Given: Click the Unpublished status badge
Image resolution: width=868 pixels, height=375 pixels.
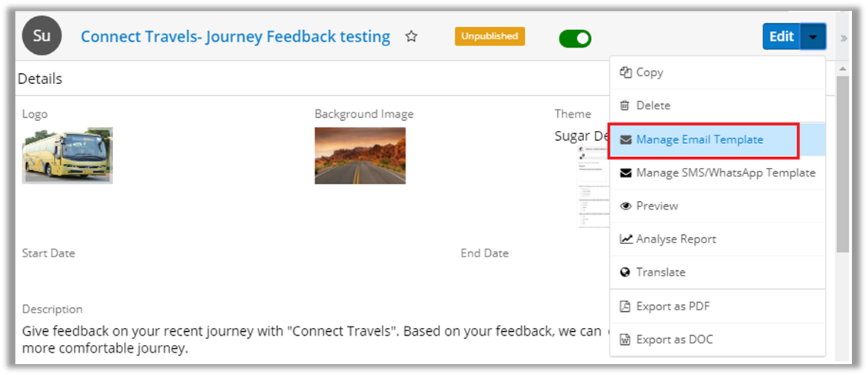Looking at the screenshot, I should pyautogui.click(x=489, y=36).
